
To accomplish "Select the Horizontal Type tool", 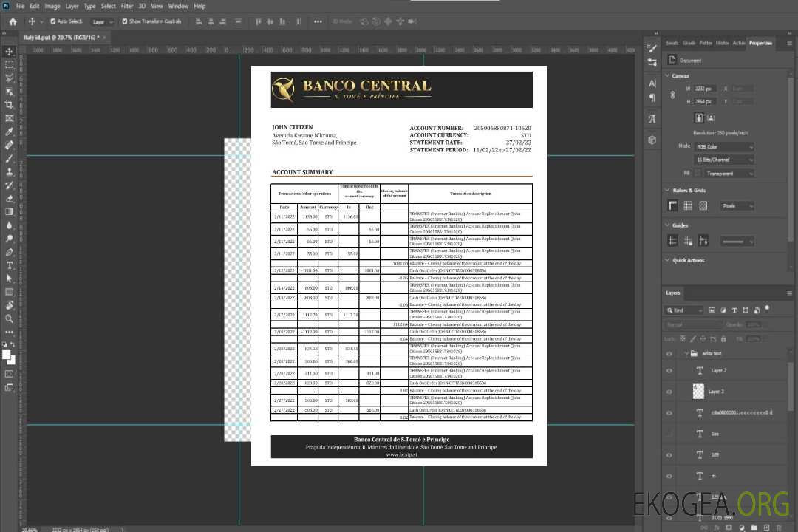I will pos(9,265).
